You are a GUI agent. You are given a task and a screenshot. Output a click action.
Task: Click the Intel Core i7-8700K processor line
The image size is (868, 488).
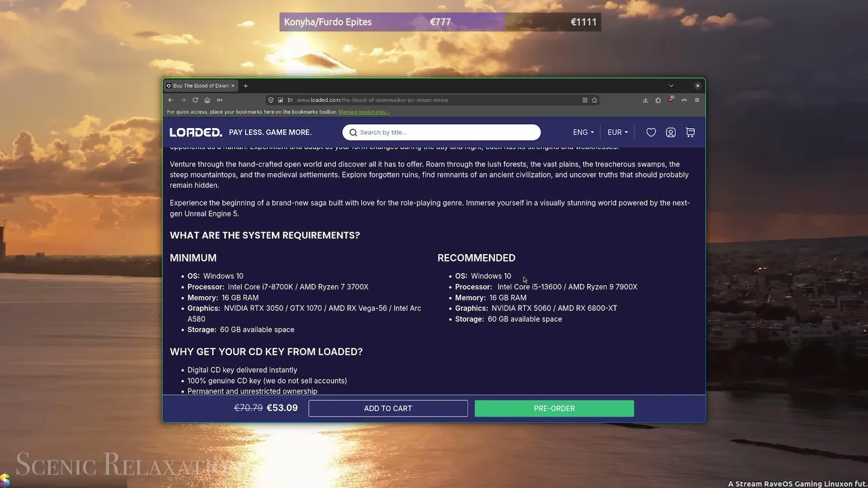(x=278, y=287)
